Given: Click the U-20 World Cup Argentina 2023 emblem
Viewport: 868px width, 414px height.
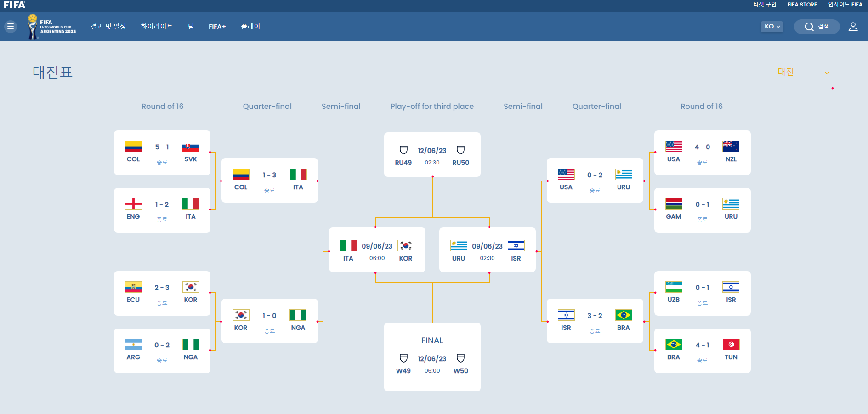Looking at the screenshot, I should 51,26.
